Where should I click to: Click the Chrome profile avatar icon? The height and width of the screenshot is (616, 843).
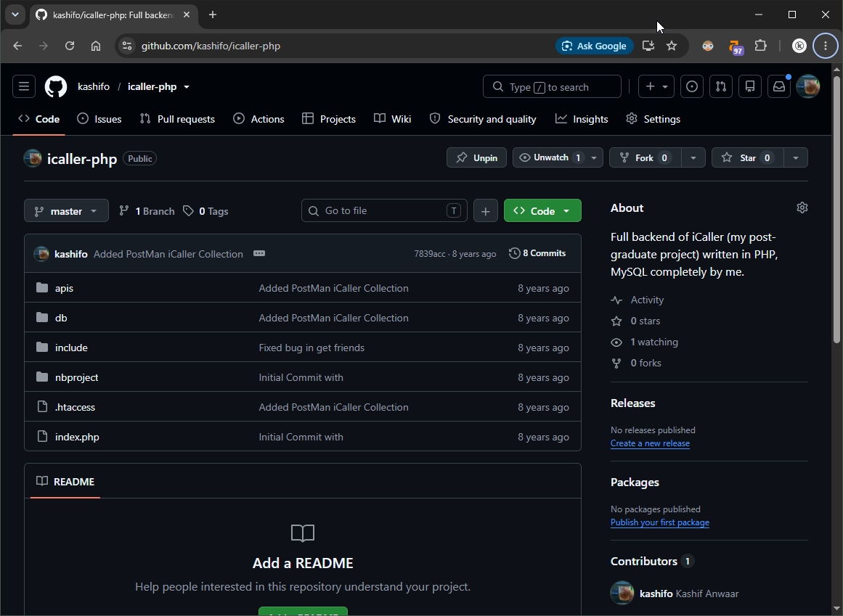[799, 46]
